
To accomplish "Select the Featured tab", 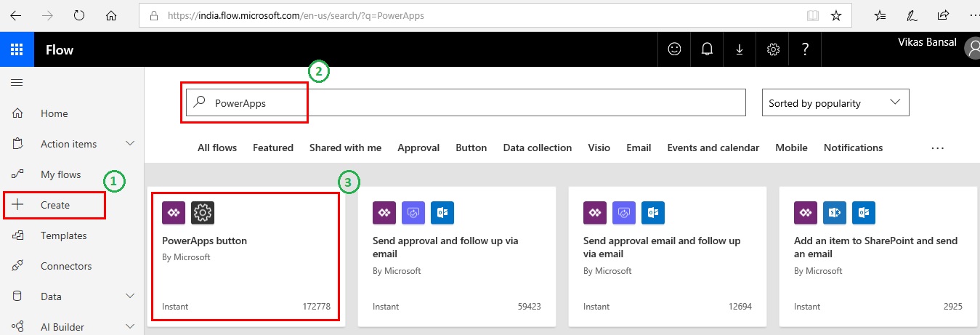I will (273, 148).
